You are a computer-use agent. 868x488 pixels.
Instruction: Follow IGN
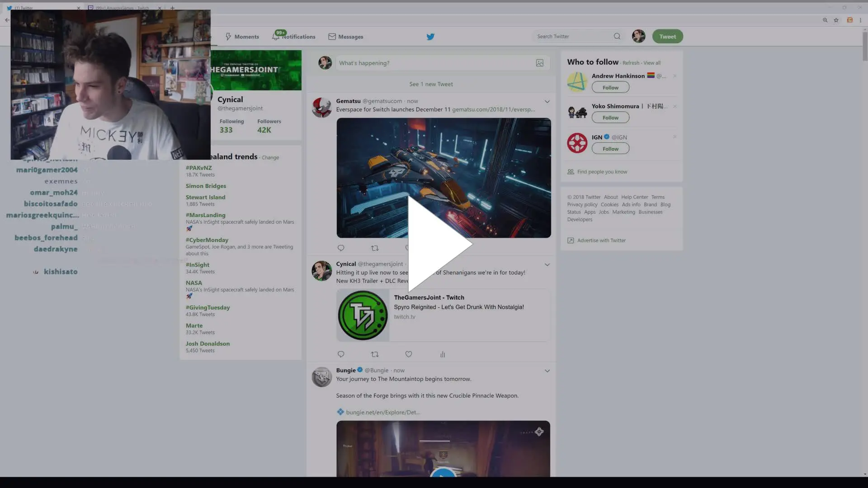(610, 149)
